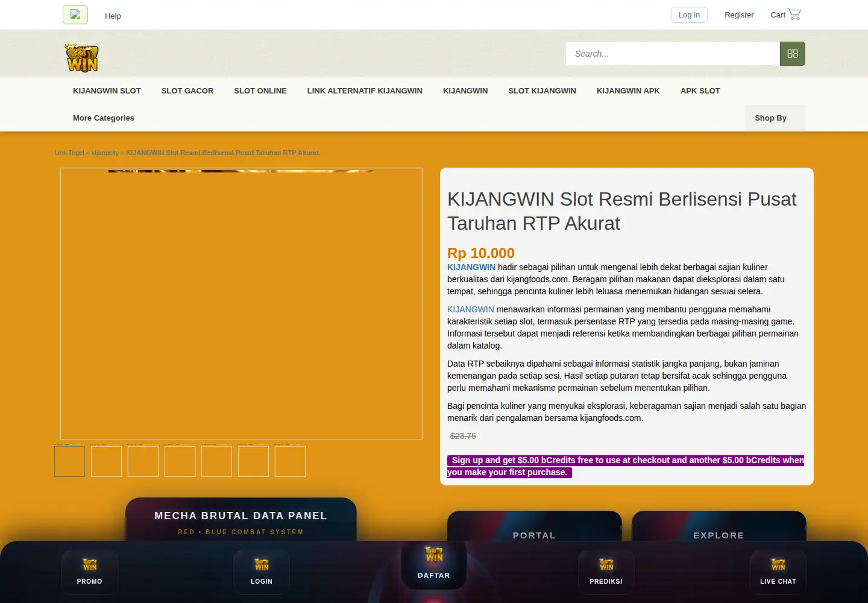Select the first product thumbnail
Image resolution: width=868 pixels, height=603 pixels.
(x=69, y=461)
